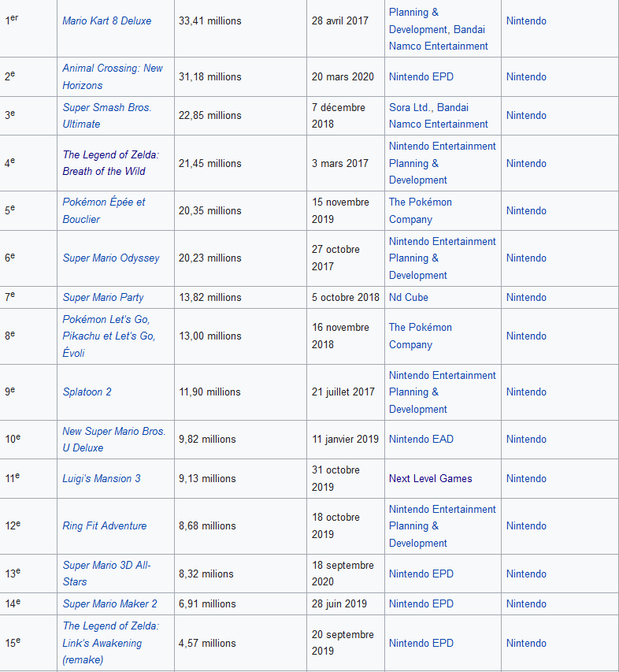Click Nintendo EPD in Link's Awakening row
This screenshot has height=672, width=619.
coord(421,644)
